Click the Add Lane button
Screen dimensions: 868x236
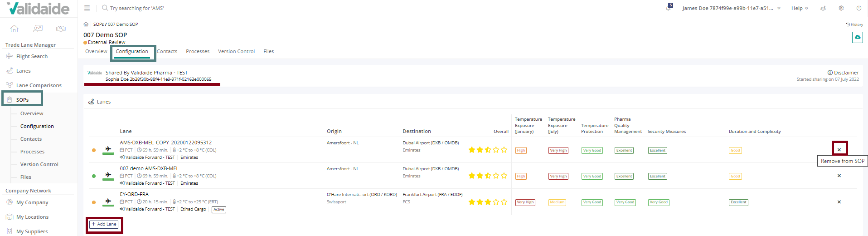[x=104, y=224]
